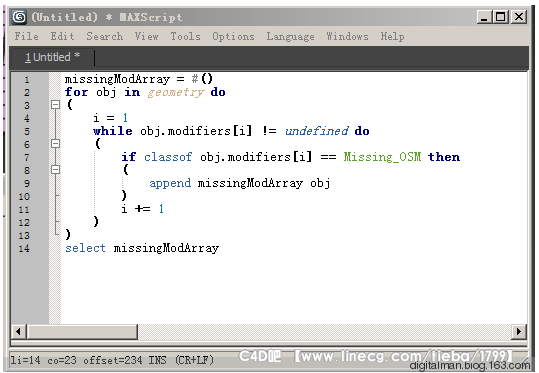
Task: Click the horizontal scrollbar thumb
Action: point(82,332)
